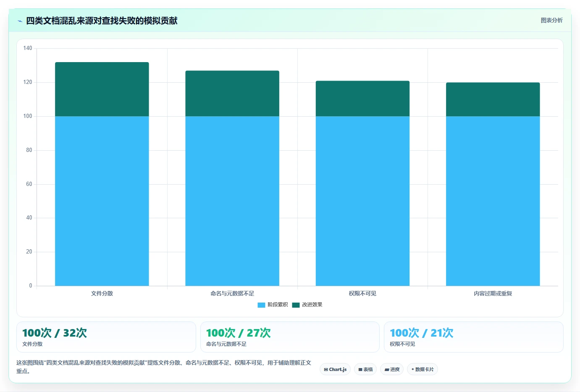Click the dark green 内容过期或重复 bar segment
Viewport: 580px width, 392px height.
493,99
